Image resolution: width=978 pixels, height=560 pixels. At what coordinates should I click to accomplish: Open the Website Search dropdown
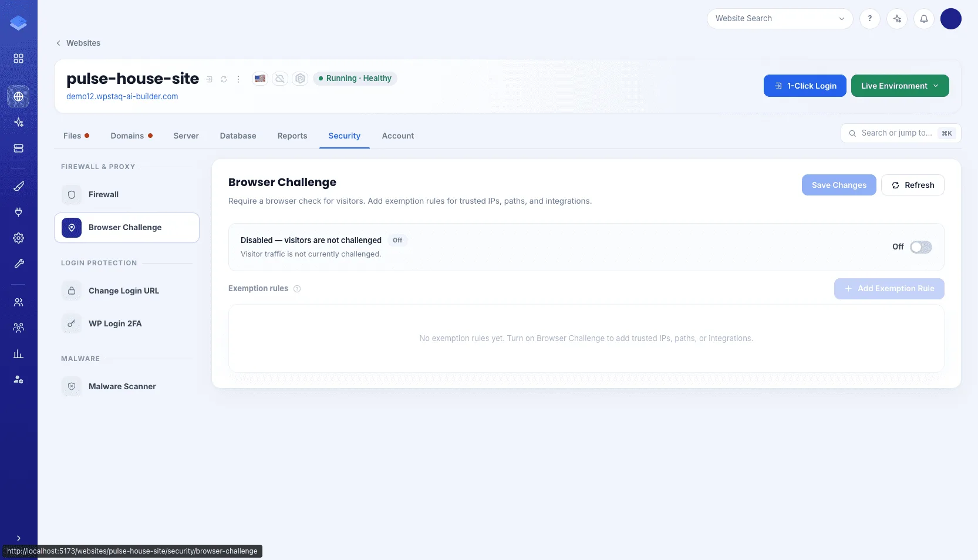click(780, 19)
